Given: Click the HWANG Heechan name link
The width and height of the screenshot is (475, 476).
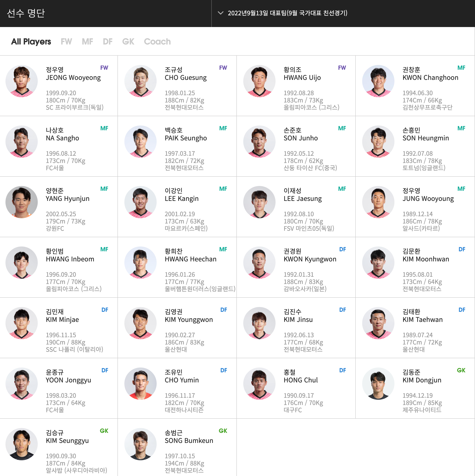Looking at the screenshot, I should coord(190,259).
